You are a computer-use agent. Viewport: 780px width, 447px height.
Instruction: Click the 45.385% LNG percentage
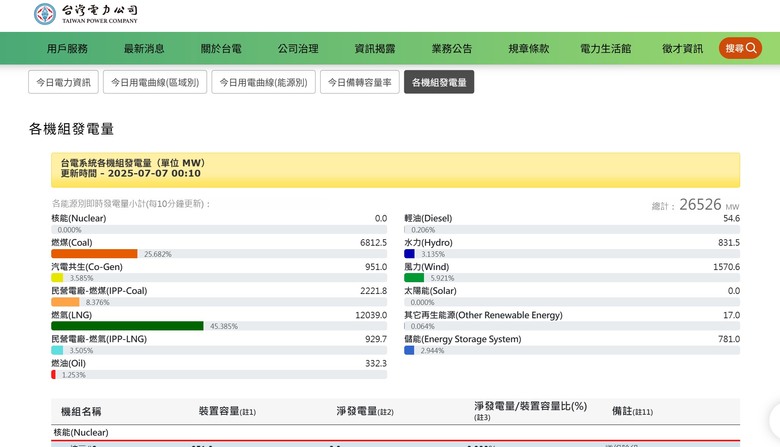[224, 326]
